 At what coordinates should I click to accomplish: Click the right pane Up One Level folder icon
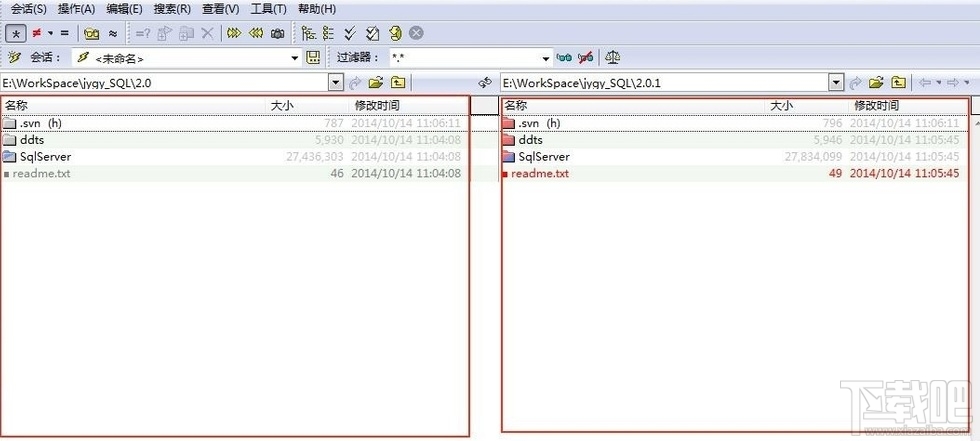pos(898,82)
